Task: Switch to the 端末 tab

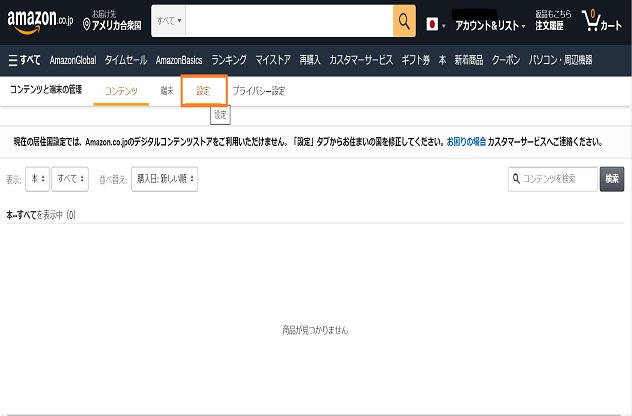Action: [x=166, y=91]
